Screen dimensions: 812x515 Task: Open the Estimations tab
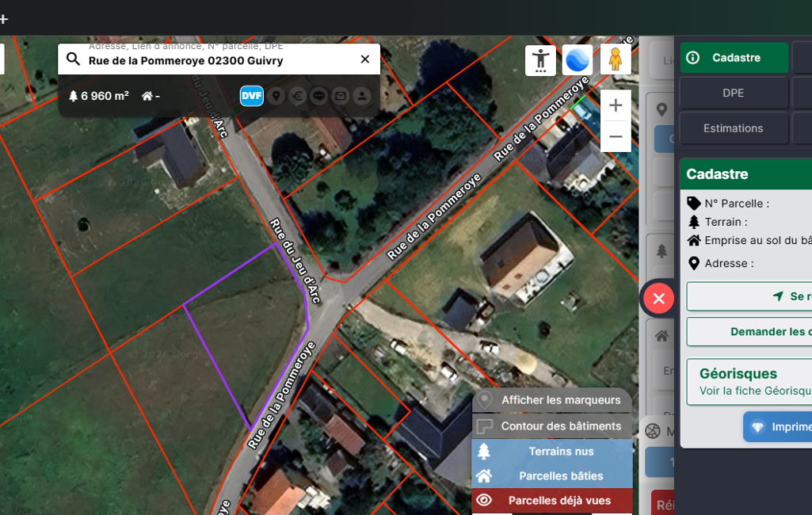733,128
